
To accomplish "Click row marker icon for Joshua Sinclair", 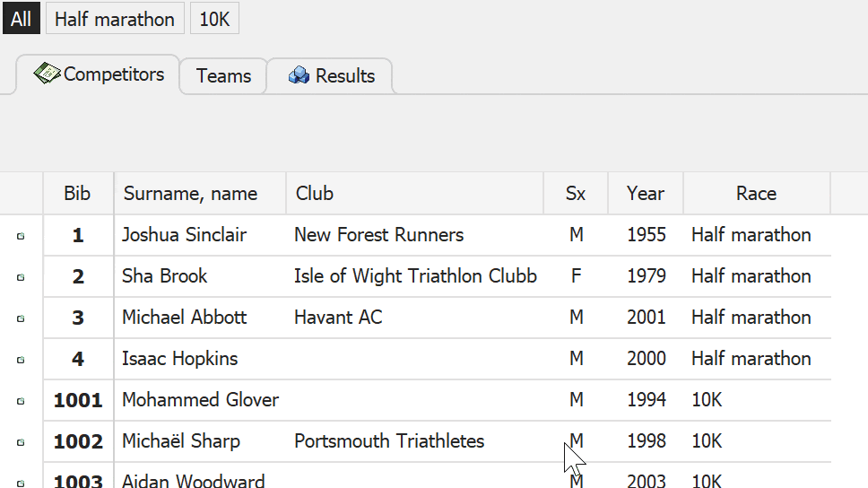I will [x=21, y=237].
